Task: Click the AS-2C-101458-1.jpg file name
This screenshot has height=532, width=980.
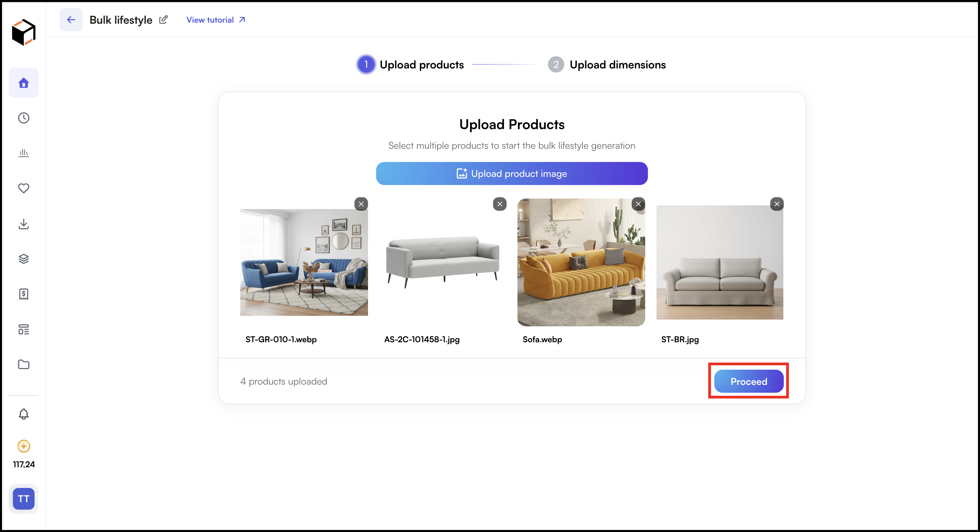Action: (x=422, y=340)
